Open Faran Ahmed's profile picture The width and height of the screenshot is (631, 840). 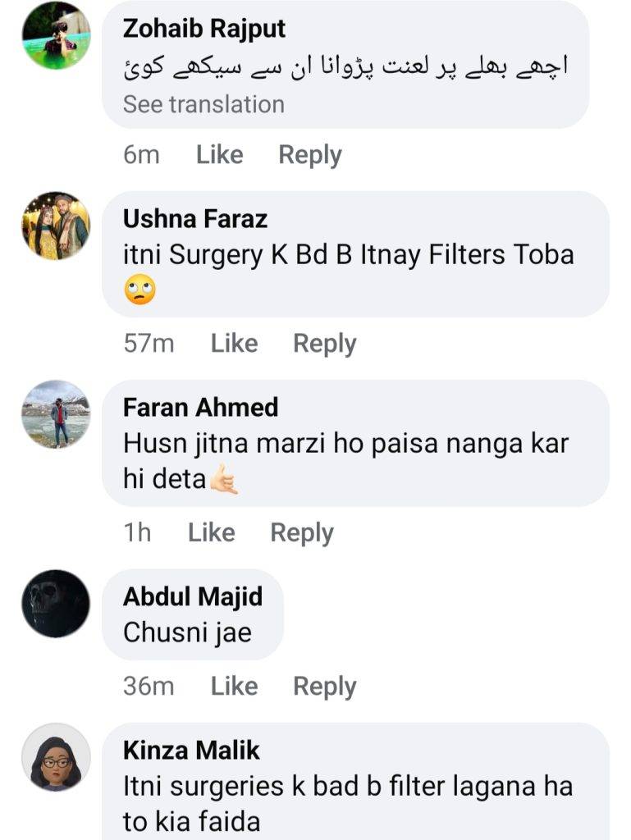pos(56,414)
